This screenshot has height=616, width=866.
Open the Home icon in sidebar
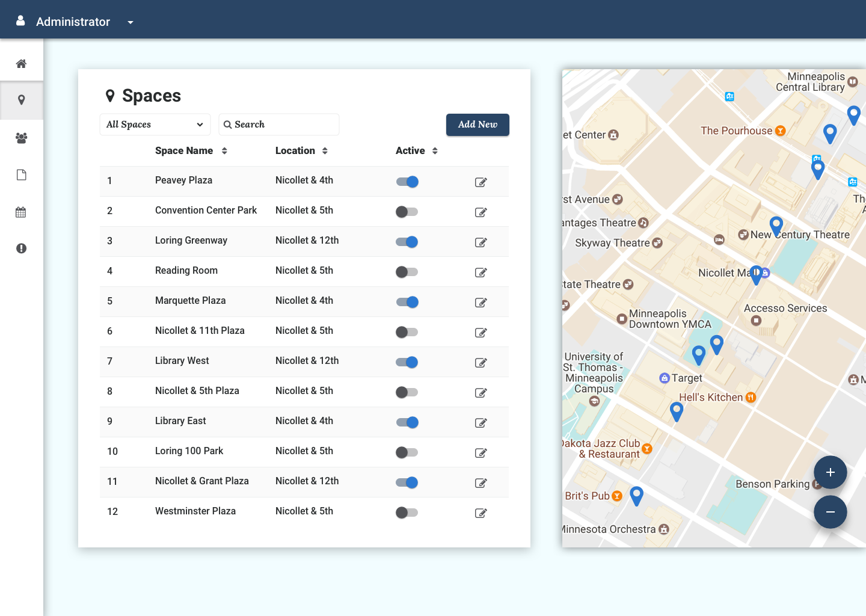[21, 64]
